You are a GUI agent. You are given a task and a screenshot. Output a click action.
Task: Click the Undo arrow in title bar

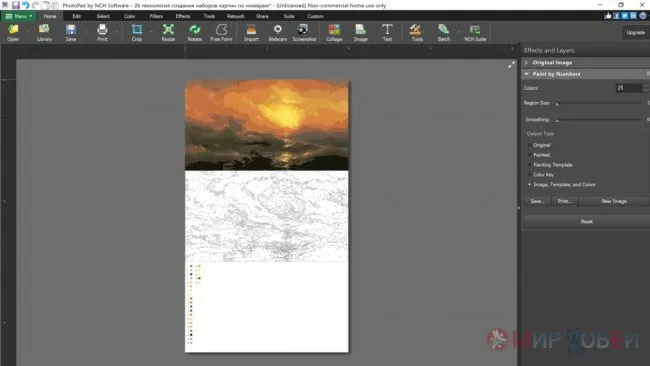click(26, 5)
